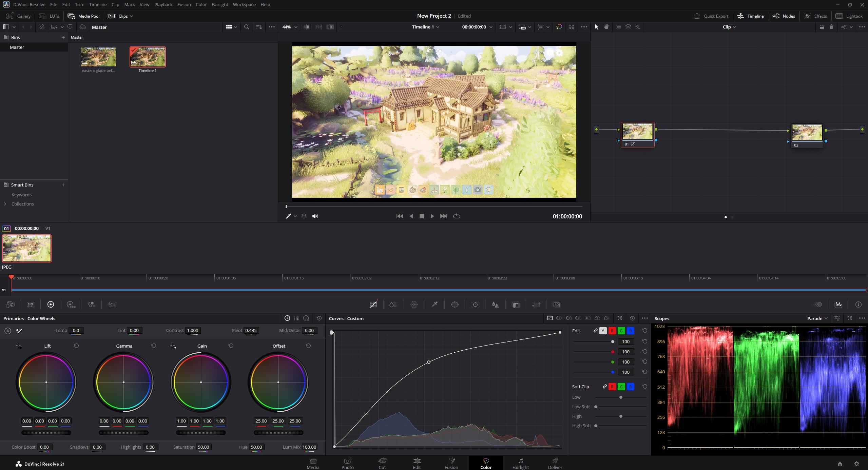Switch to the Edit page

(417, 463)
